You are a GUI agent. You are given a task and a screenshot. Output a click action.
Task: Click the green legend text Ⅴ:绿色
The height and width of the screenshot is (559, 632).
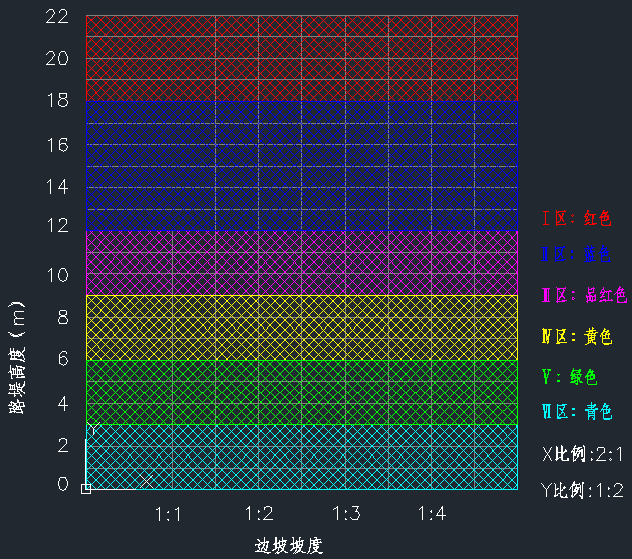569,377
